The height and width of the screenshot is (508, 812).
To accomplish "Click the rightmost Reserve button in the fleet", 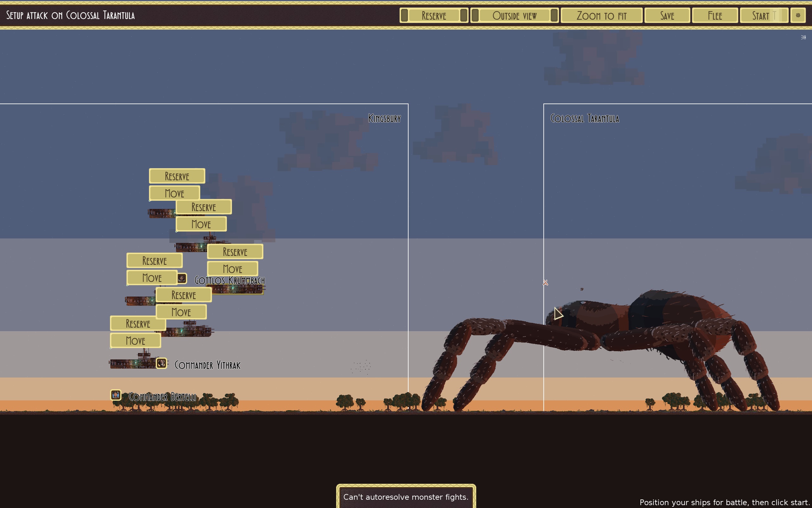I will pos(235,252).
